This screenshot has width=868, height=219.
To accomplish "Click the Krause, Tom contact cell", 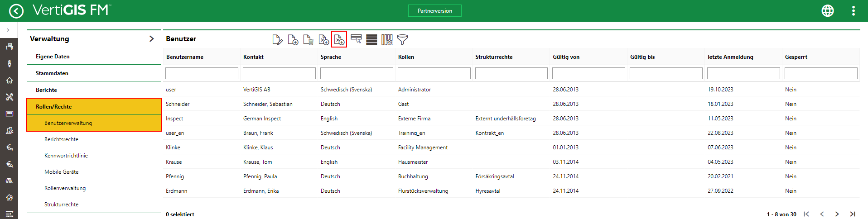I will coord(258,162).
